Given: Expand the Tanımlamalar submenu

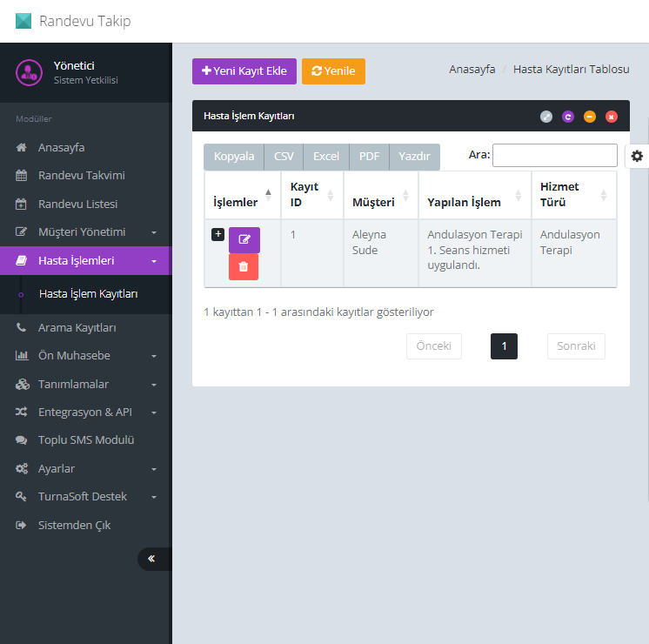Looking at the screenshot, I should pyautogui.click(x=85, y=384).
